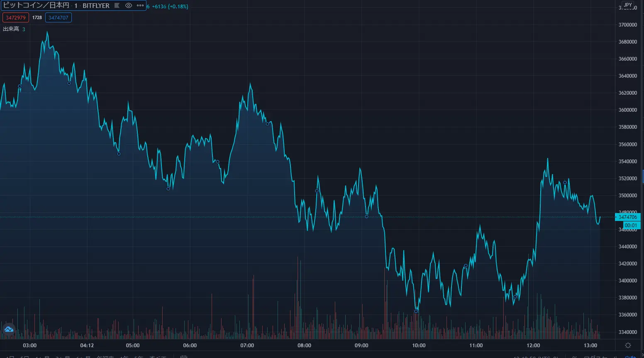Open the UTC timezone clock menu

click(x=535, y=357)
